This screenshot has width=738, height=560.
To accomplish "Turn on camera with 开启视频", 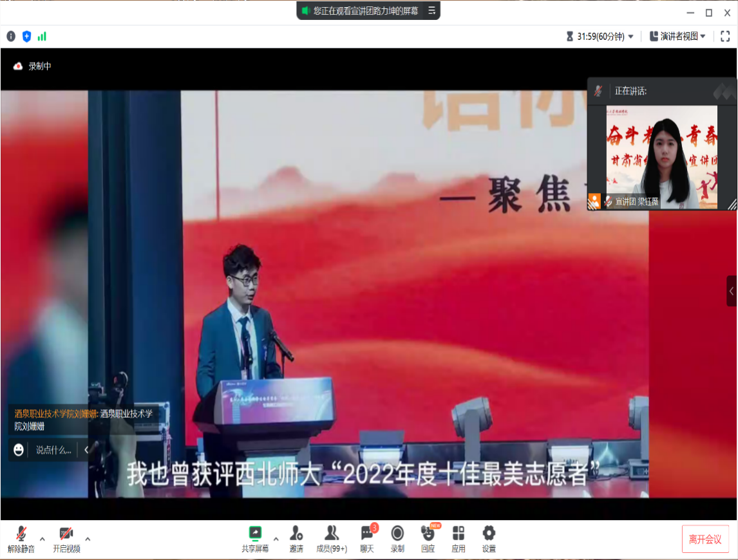I will pos(66,539).
